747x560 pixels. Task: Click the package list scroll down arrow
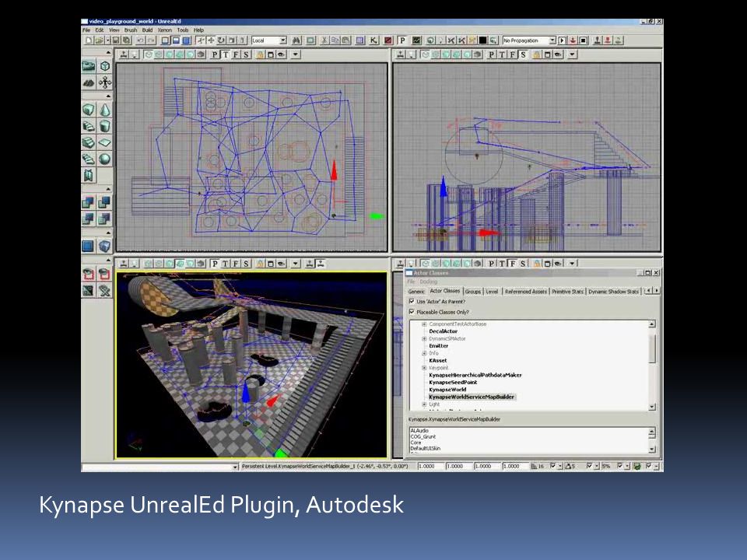click(652, 449)
